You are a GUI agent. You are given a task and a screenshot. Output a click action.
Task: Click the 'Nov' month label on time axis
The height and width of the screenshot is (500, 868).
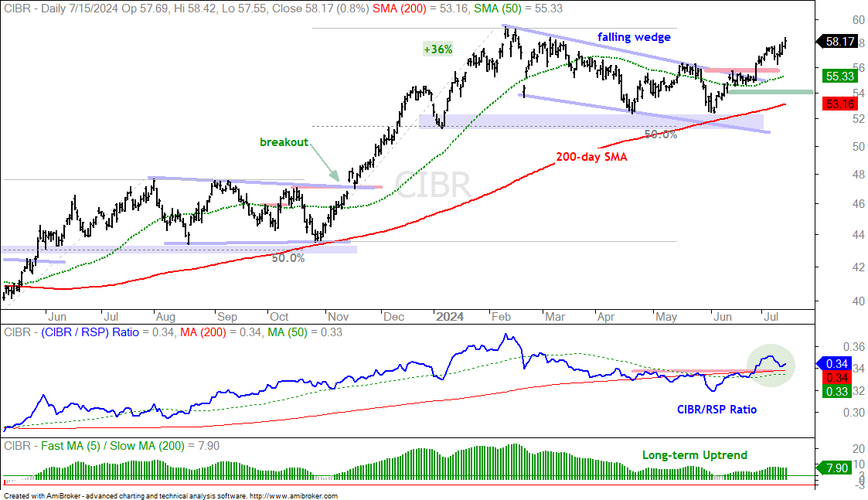tap(338, 317)
